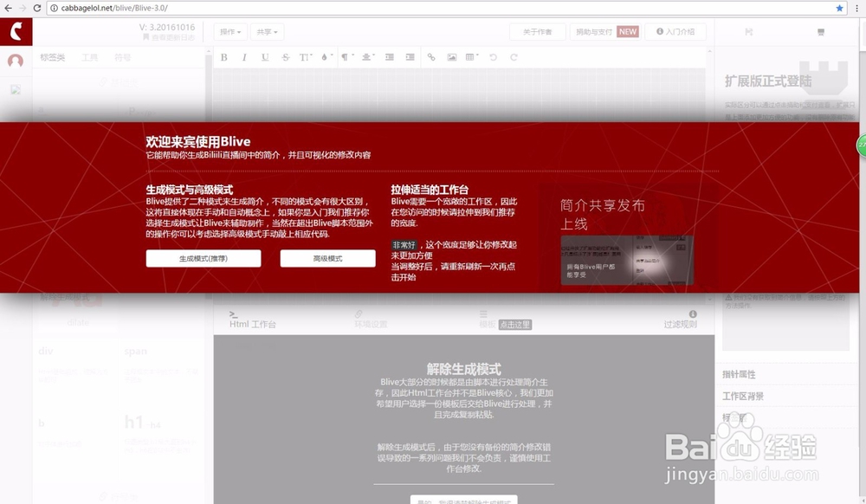Reload the page in browser

tap(37, 8)
